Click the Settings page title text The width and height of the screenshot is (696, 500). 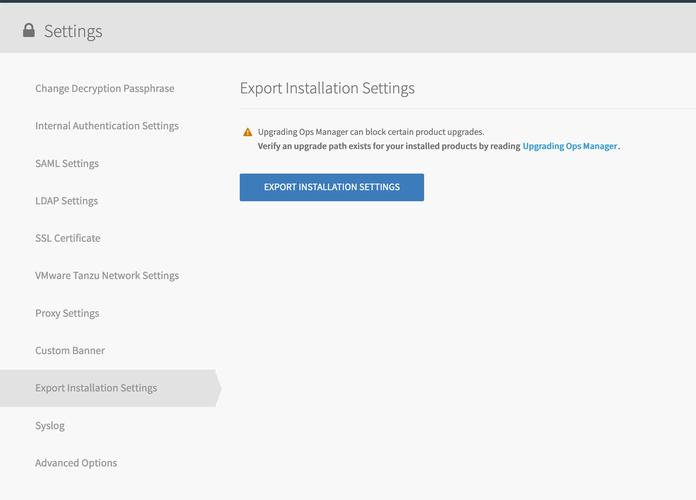tap(73, 31)
